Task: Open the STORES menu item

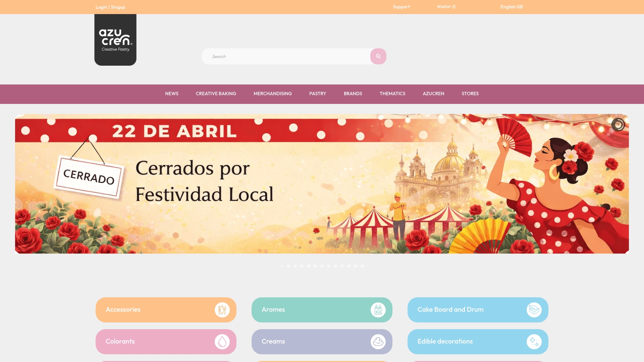Action: coord(470,94)
